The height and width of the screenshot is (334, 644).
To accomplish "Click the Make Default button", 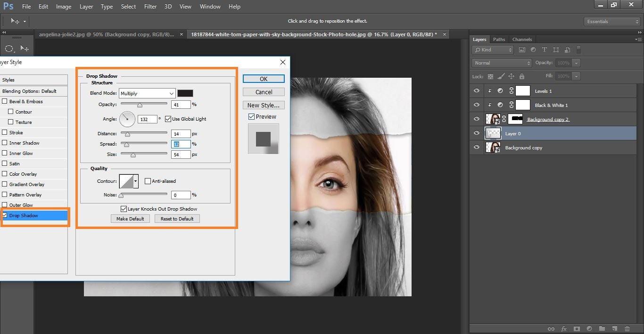I will pos(130,219).
